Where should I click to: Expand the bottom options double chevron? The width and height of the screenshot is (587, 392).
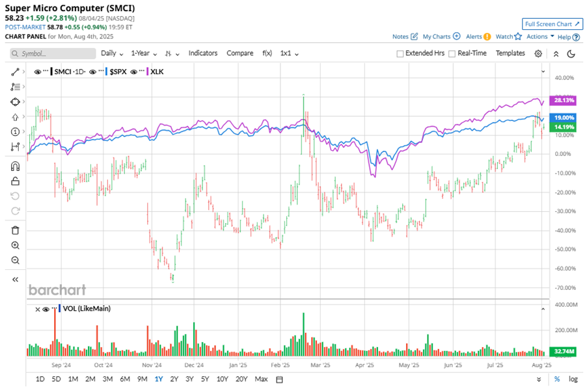[x=539, y=379]
